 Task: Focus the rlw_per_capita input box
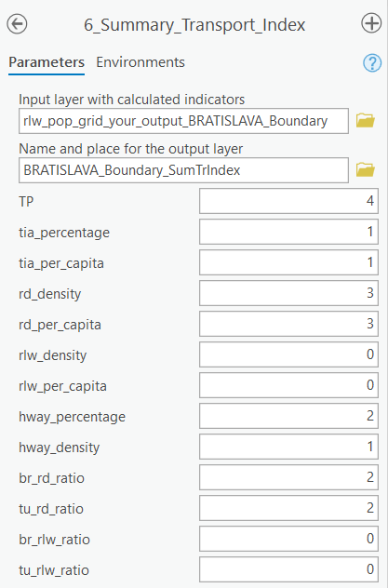pos(288,385)
